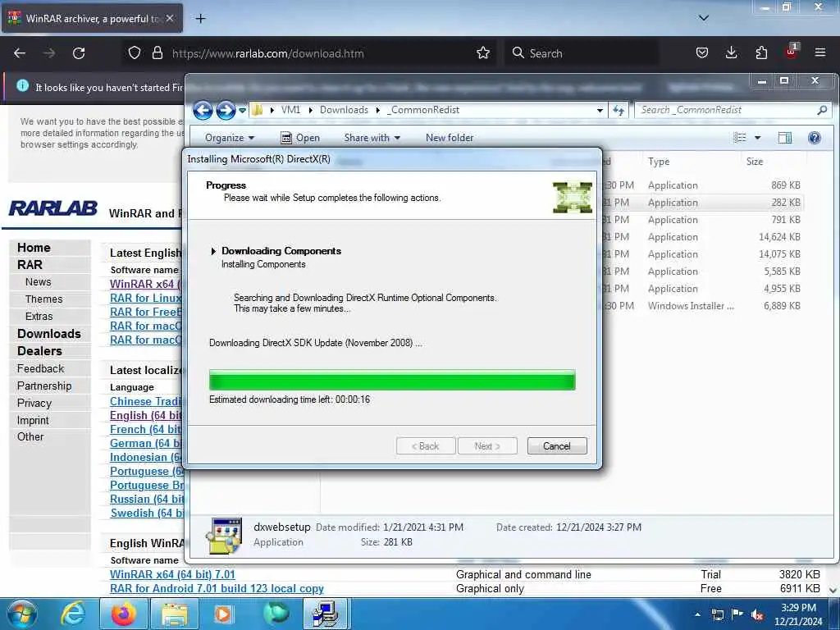Click the Firefox back arrow
Screen dimensions: 840x630
point(20,53)
